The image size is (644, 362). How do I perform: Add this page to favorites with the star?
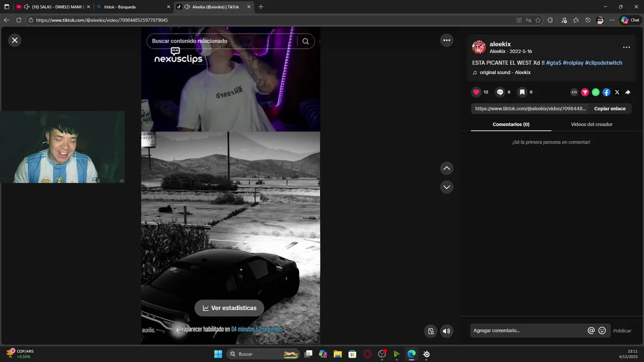(538, 20)
